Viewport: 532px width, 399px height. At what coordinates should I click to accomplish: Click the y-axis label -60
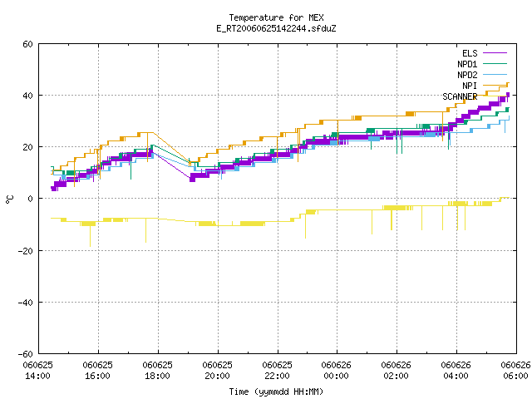click(x=26, y=354)
